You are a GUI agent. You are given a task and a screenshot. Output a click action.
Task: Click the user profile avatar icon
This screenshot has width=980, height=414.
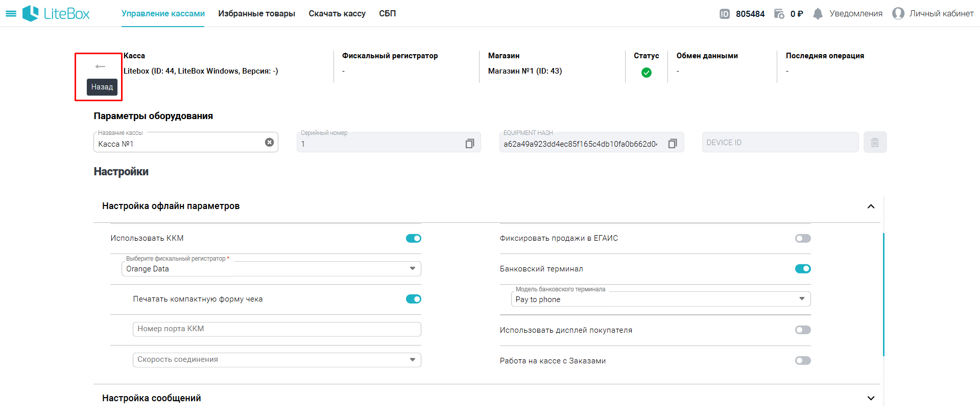[x=898, y=13]
